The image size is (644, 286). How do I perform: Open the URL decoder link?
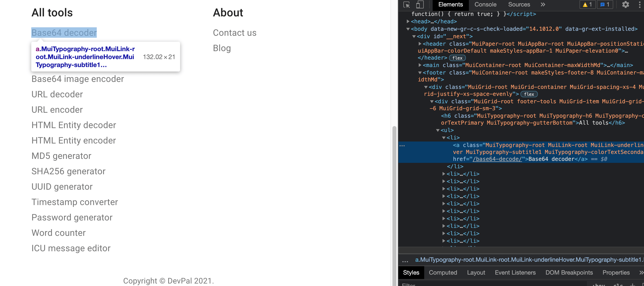(x=57, y=94)
